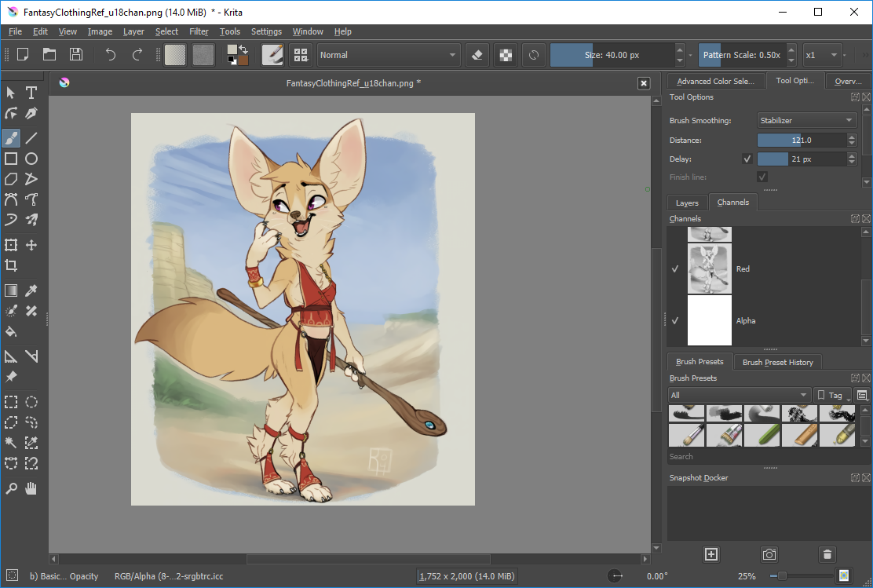The image size is (873, 588).
Task: Take a snapshot with camera icon
Action: pyautogui.click(x=769, y=554)
